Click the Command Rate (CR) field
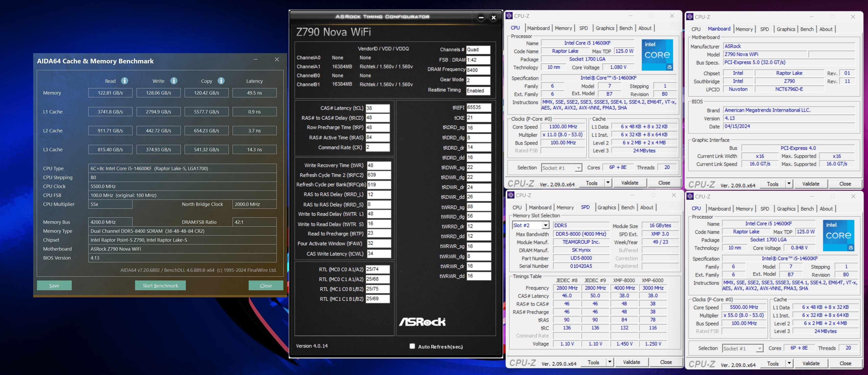The height and width of the screenshot is (375, 868). point(378,147)
